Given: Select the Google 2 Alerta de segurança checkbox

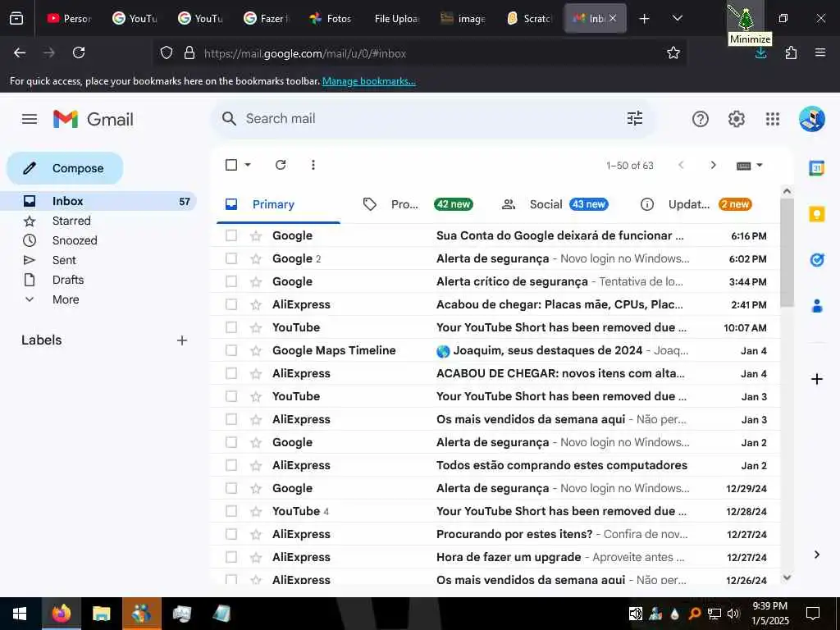Looking at the screenshot, I should (231, 258).
